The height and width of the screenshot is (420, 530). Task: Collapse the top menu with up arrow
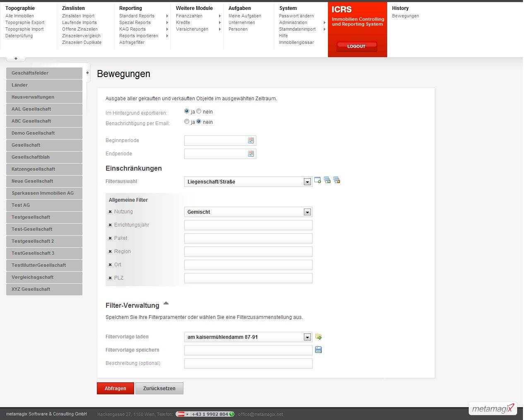tap(16, 58)
